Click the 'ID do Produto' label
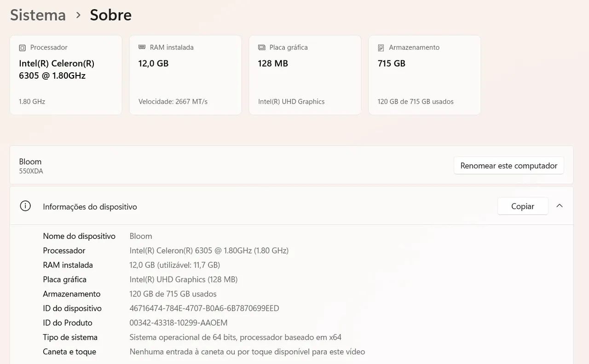 pyautogui.click(x=68, y=323)
